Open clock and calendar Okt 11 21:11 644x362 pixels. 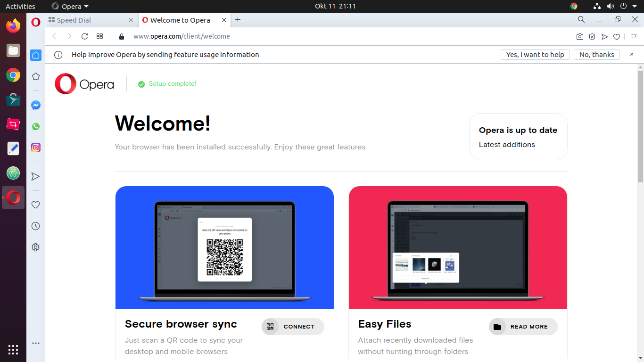(x=335, y=6)
